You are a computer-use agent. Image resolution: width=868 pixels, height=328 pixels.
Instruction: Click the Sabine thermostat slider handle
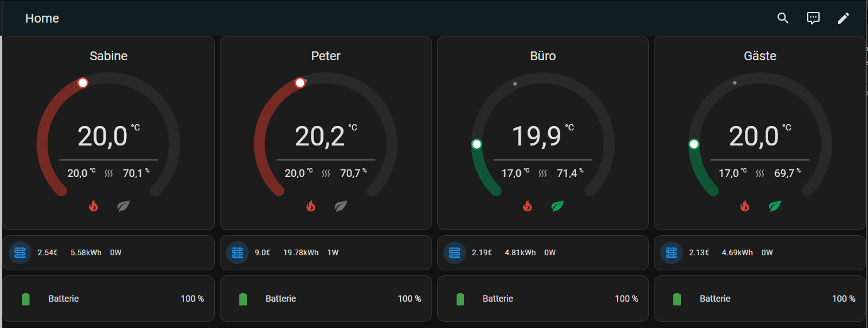point(83,83)
